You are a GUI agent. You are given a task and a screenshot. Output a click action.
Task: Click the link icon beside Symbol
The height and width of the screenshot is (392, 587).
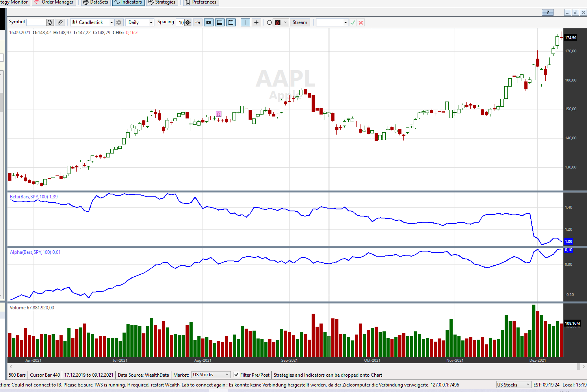pos(60,22)
